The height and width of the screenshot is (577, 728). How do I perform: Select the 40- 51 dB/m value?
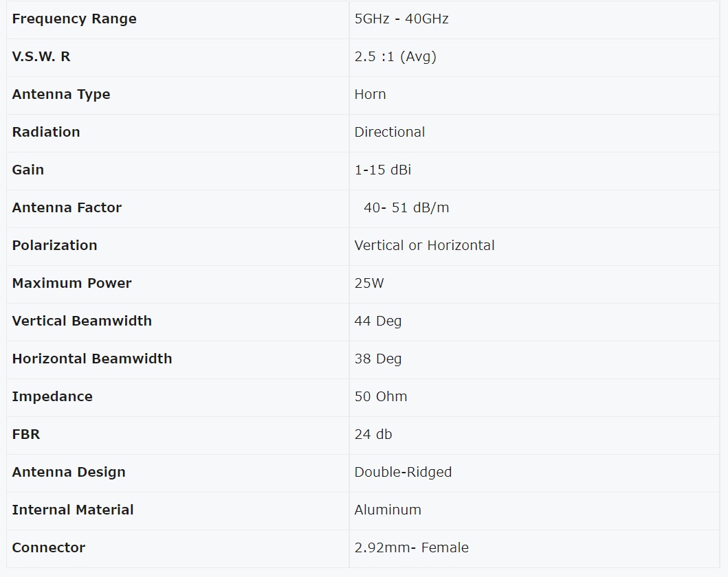406,208
